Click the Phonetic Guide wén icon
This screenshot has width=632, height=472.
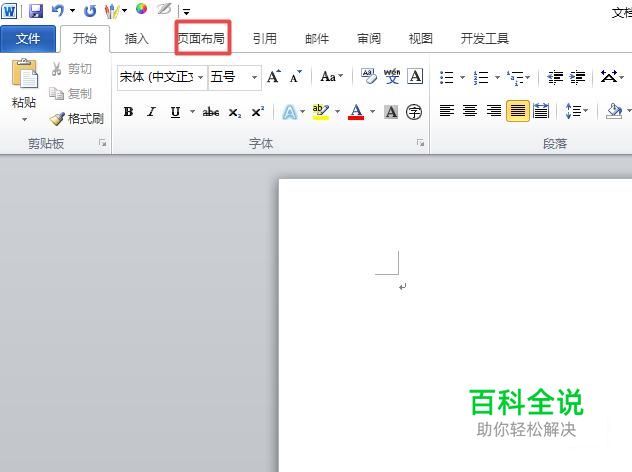point(392,76)
